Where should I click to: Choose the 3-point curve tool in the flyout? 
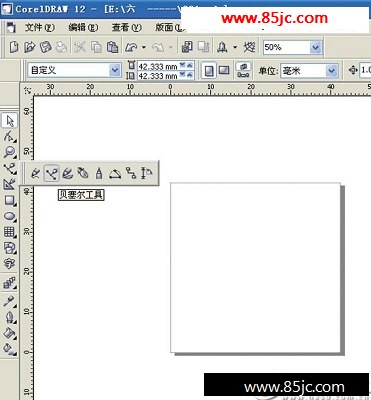pos(115,173)
